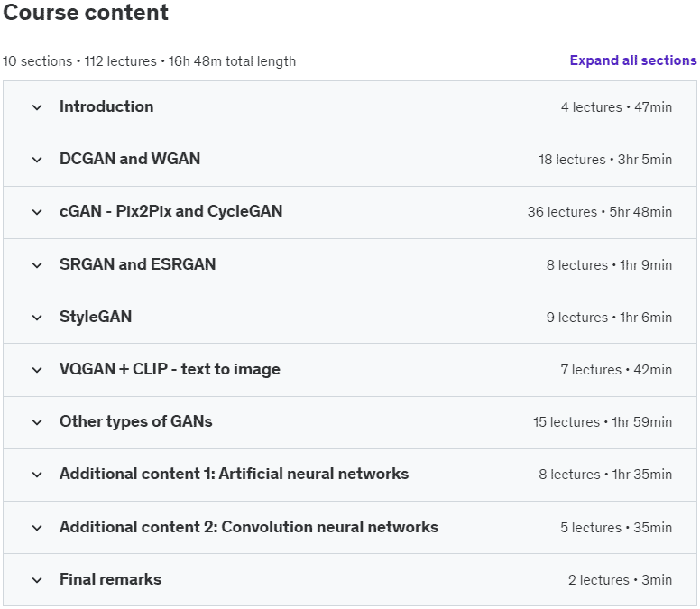The image size is (700, 609).
Task: Select Other types of GANs title
Action: point(136,421)
